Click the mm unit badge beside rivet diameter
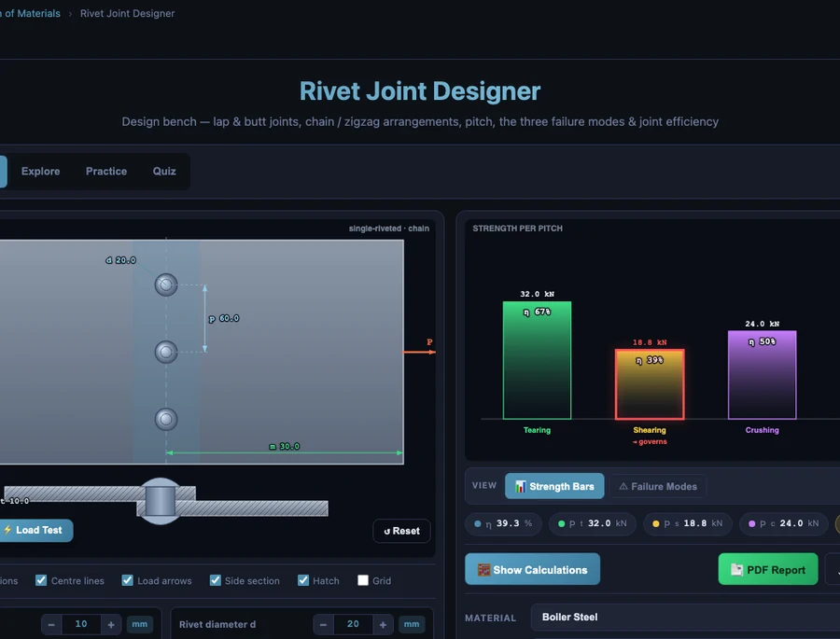 (412, 624)
